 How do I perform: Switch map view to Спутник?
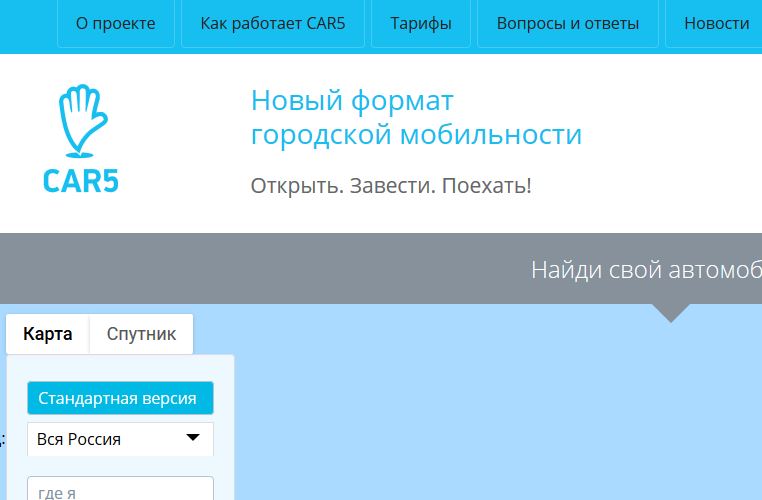(141, 334)
